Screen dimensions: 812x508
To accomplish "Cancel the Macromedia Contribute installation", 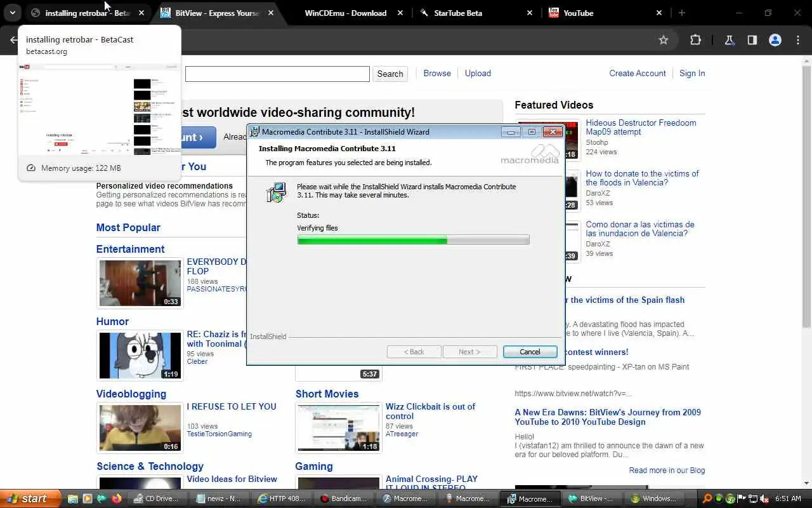I will pyautogui.click(x=530, y=352).
